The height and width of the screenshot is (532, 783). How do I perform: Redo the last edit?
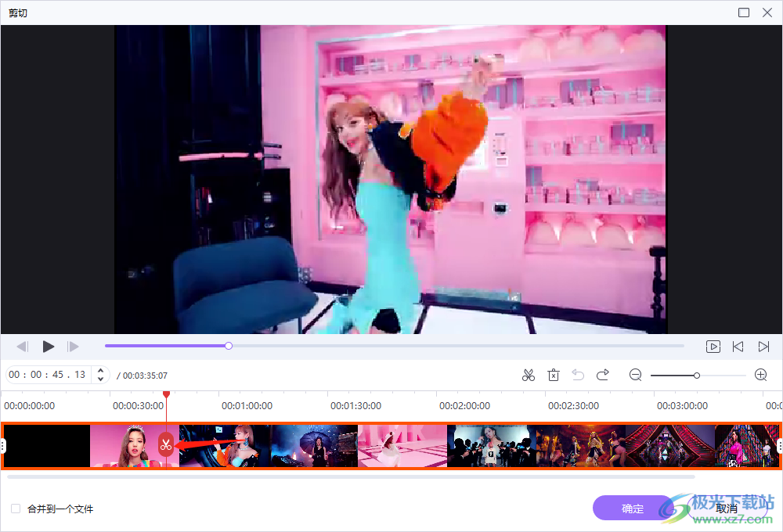[x=603, y=375]
